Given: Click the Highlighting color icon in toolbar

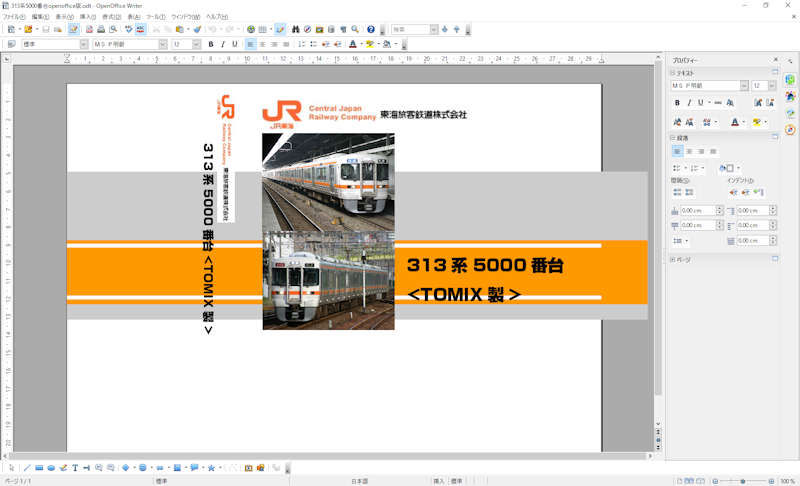Looking at the screenshot, I should point(370,44).
